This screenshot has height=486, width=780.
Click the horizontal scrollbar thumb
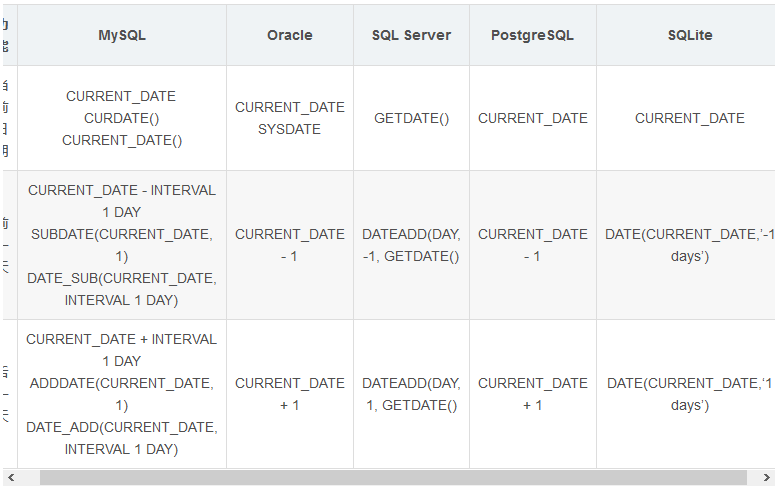(393, 478)
